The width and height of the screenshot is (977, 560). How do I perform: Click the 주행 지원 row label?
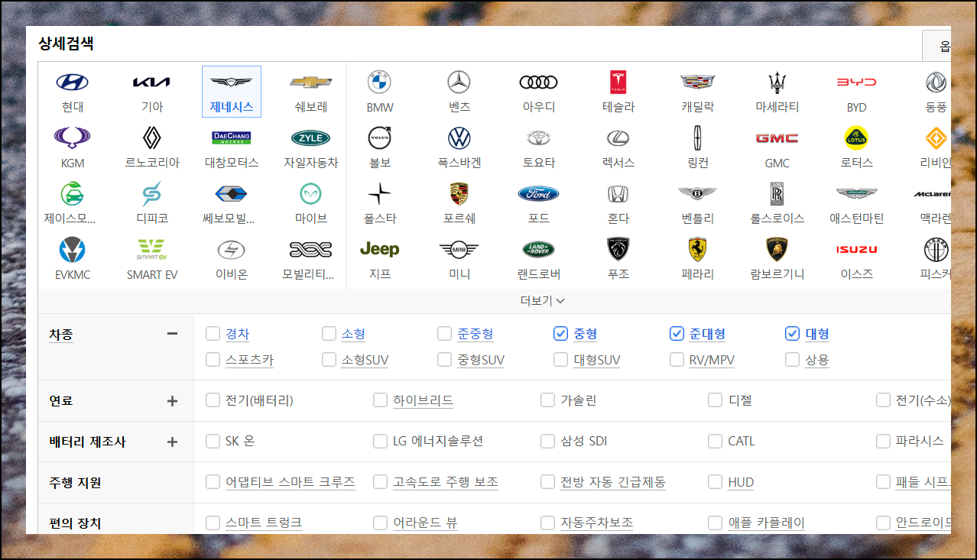tap(75, 483)
